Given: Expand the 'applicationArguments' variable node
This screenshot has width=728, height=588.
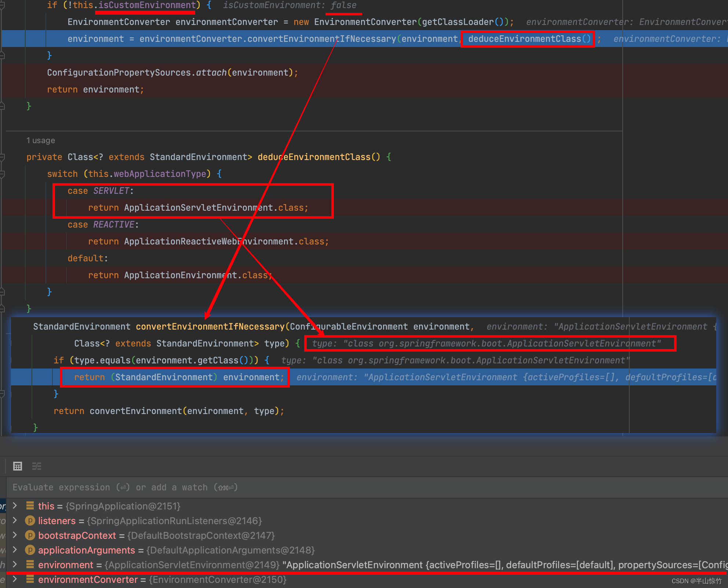Looking at the screenshot, I should pyautogui.click(x=15, y=550).
